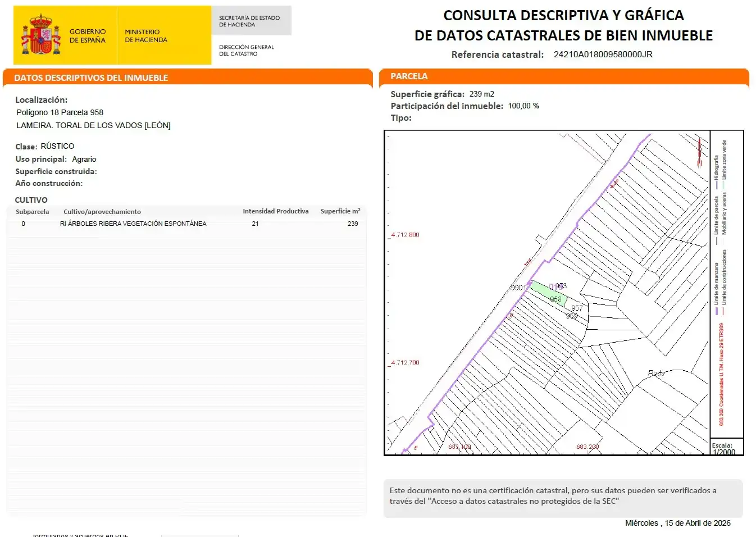This screenshot has height=537, width=756.
Task: Click parcel label 957 on the map
Action: 577,308
